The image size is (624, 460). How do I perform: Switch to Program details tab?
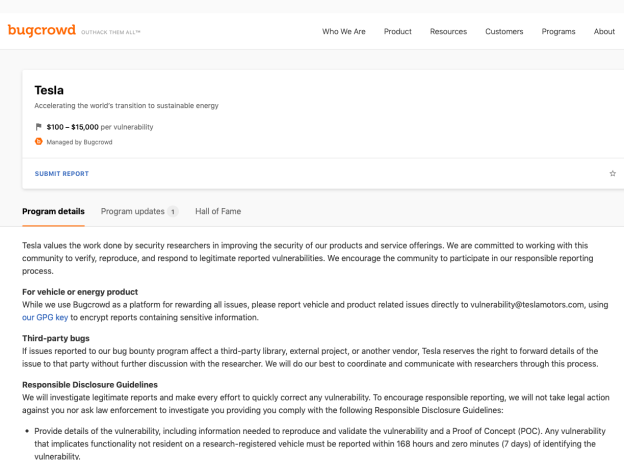pos(53,211)
